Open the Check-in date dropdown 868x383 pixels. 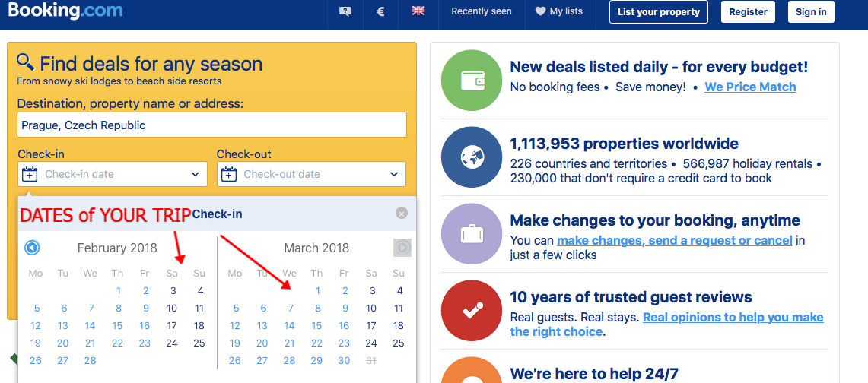pyautogui.click(x=113, y=174)
